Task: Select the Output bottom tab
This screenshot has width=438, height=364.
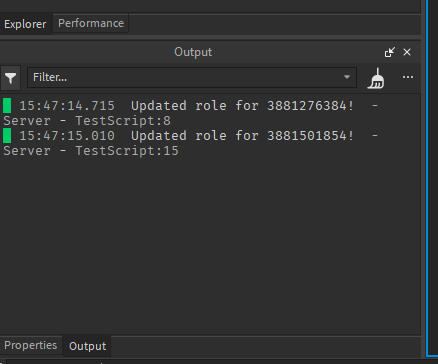Action: coord(87,346)
